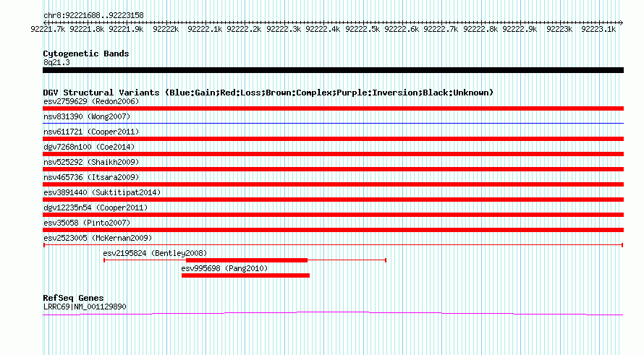The height and width of the screenshot is (355, 644).
Task: Click the Cytogenetic Bands track heading
Action: pyautogui.click(x=86, y=54)
